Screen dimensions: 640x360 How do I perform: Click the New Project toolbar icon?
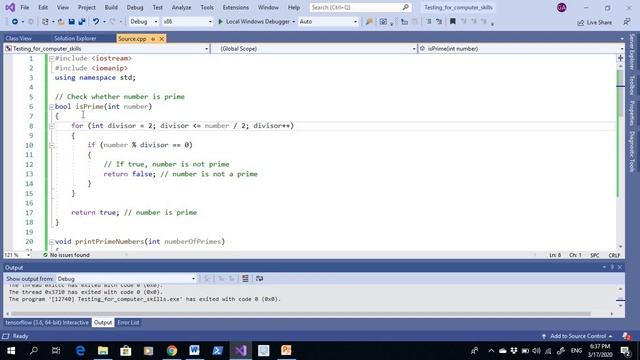(45, 22)
